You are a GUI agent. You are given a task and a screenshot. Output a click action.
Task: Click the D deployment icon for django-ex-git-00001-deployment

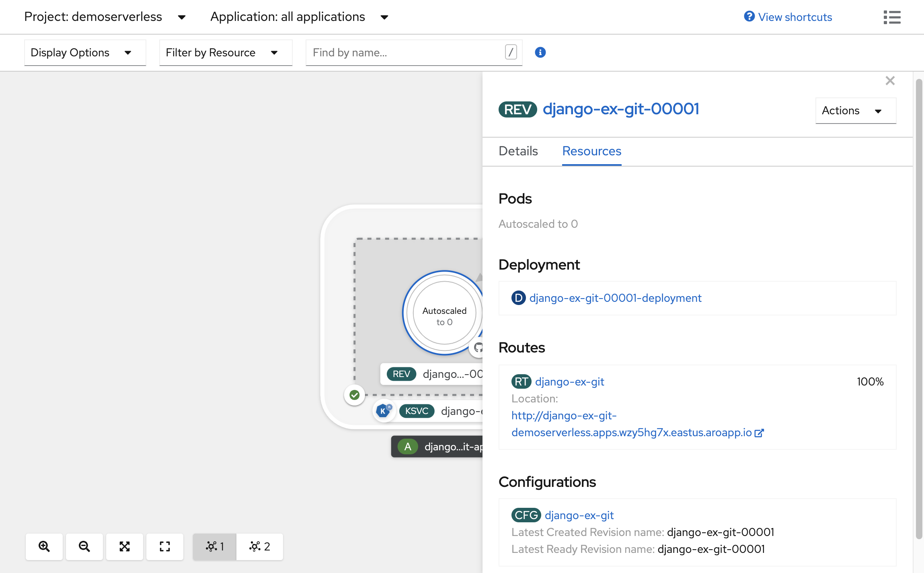[x=519, y=297]
